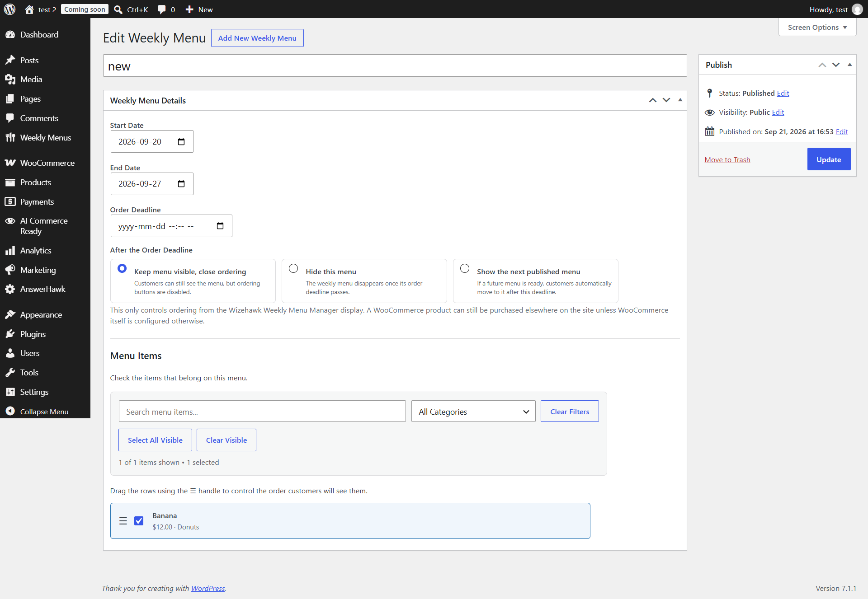Image resolution: width=868 pixels, height=599 pixels.
Task: Click the user avatar next to Howdy, test
Action: point(857,9)
